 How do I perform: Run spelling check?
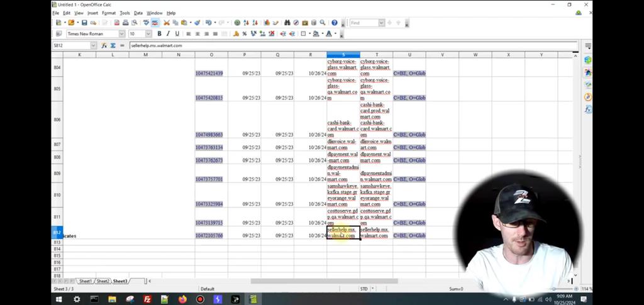(146, 23)
